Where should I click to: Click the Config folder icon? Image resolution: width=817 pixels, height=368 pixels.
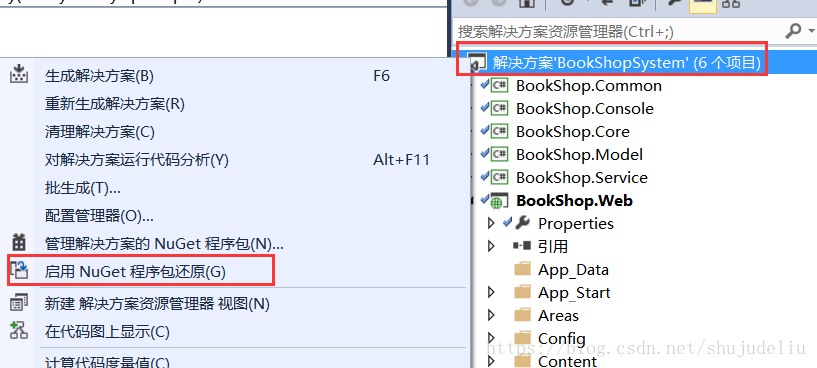(x=522, y=338)
